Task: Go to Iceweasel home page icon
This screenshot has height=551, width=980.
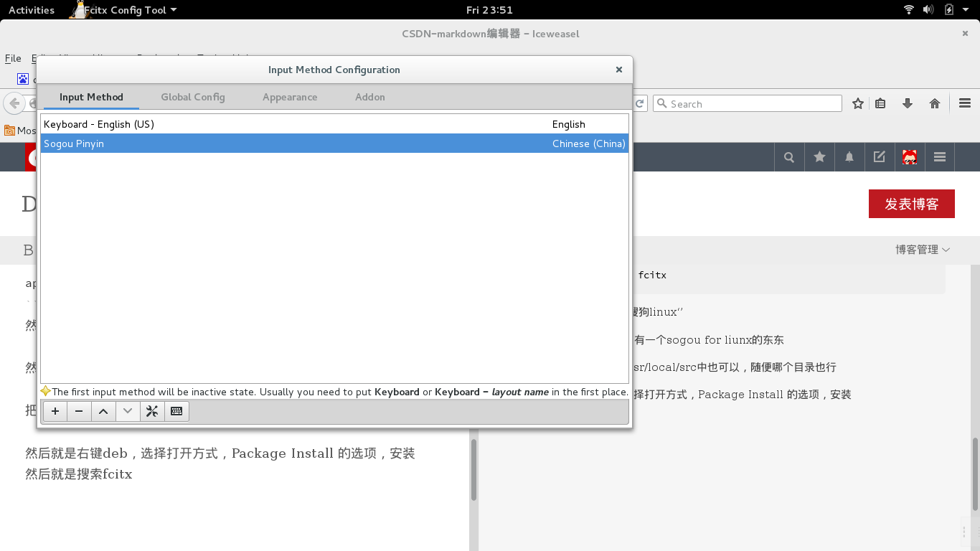Action: coord(935,103)
